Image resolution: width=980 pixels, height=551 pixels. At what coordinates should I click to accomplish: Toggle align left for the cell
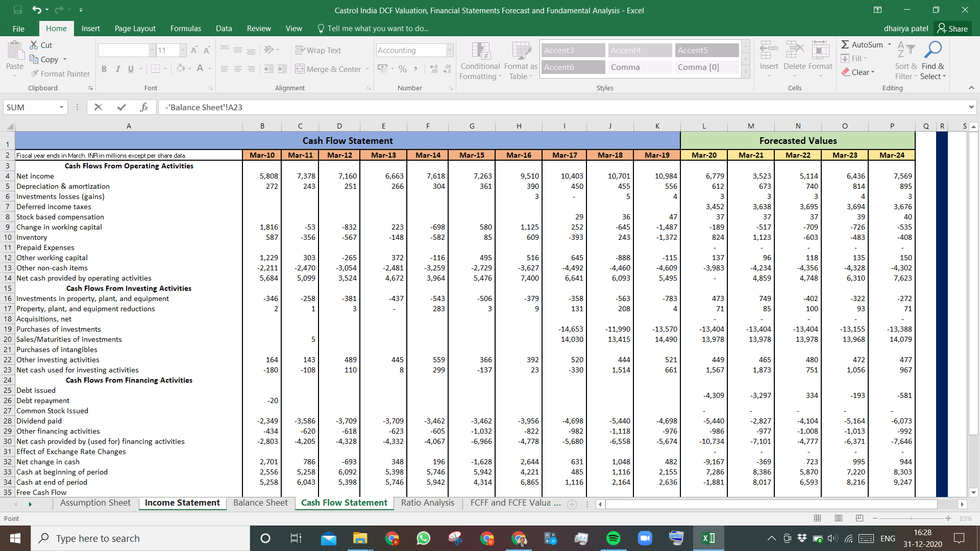point(225,69)
